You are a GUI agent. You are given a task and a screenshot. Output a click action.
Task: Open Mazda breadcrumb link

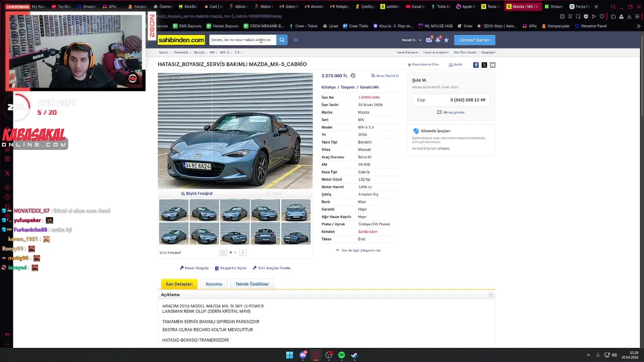pyautogui.click(x=199, y=52)
